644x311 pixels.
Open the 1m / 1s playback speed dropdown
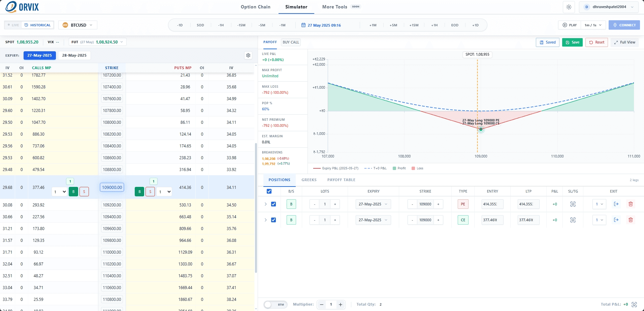593,25
